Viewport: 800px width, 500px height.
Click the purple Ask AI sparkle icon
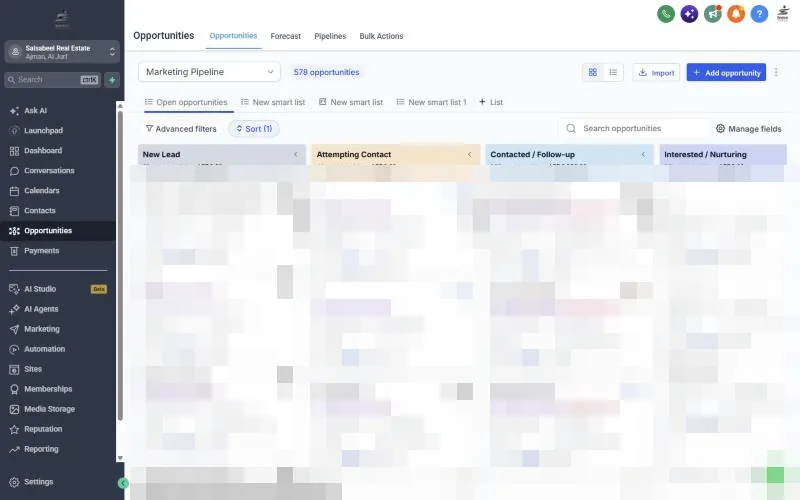[689, 14]
